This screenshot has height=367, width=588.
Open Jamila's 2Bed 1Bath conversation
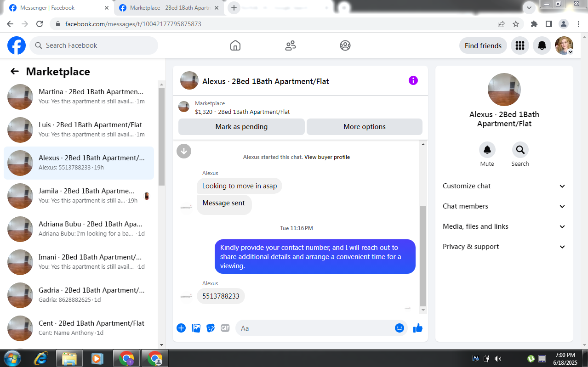79,196
